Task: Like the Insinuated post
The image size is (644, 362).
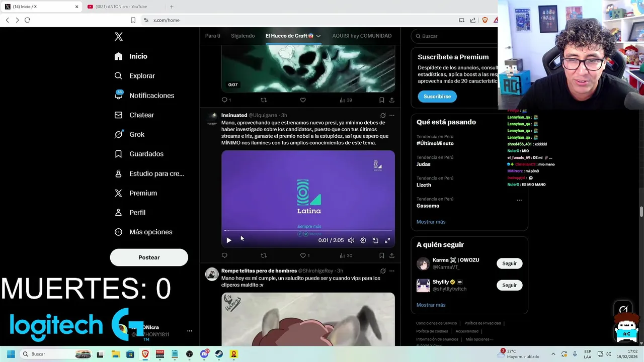Action: pyautogui.click(x=303, y=255)
